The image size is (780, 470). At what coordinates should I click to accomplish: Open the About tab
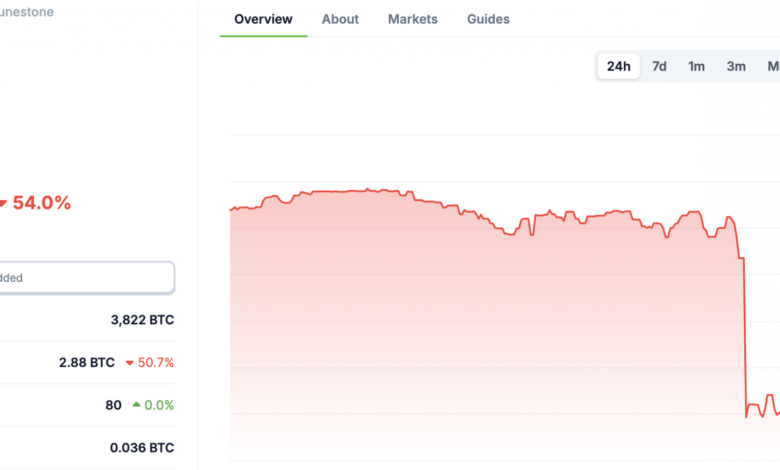[x=340, y=19]
